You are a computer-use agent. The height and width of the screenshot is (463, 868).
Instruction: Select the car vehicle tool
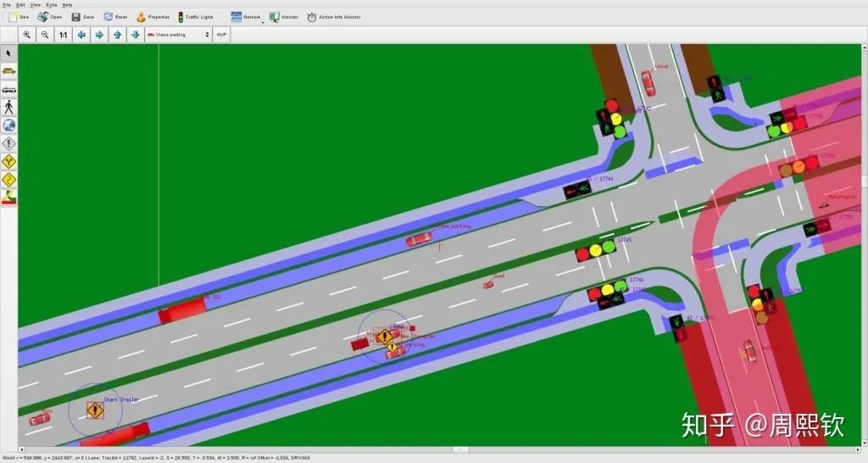click(x=8, y=71)
